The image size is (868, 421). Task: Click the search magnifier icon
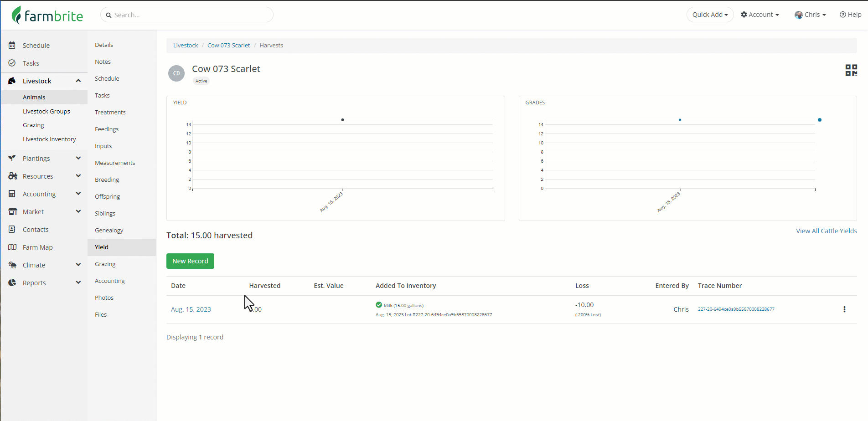[108, 15]
